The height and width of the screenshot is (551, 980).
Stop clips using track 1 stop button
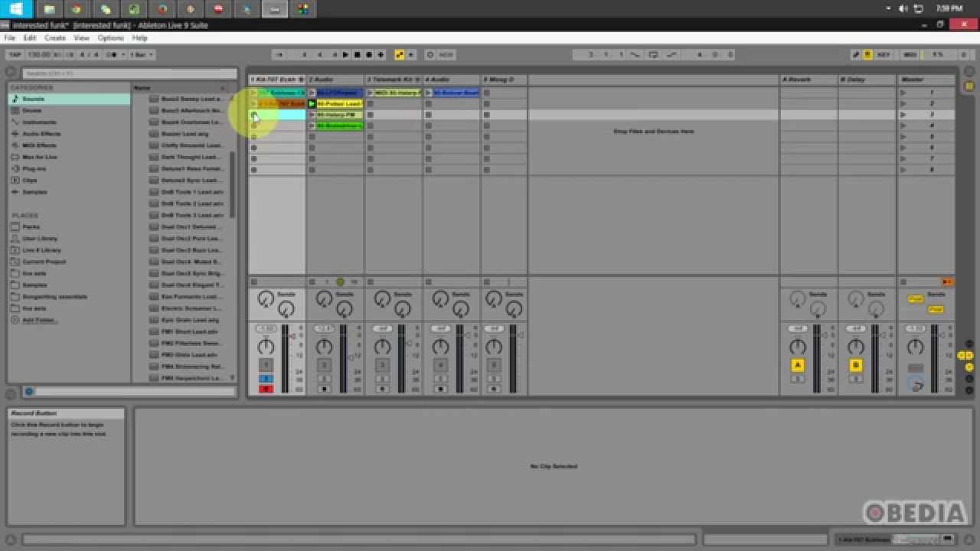point(254,282)
